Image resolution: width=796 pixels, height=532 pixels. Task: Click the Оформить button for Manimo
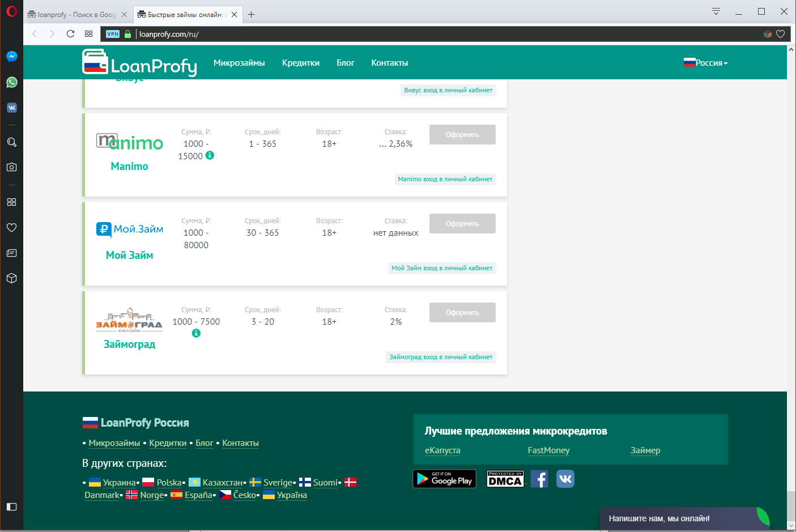tap(462, 135)
